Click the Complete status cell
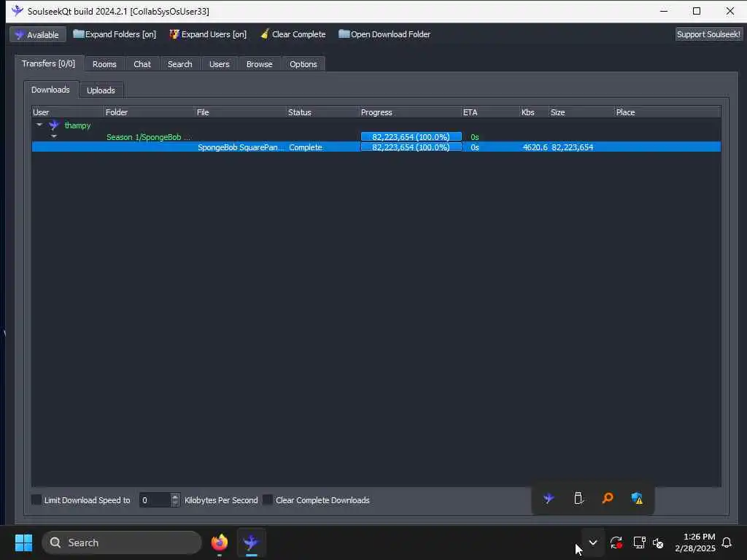747x560 pixels. click(306, 147)
